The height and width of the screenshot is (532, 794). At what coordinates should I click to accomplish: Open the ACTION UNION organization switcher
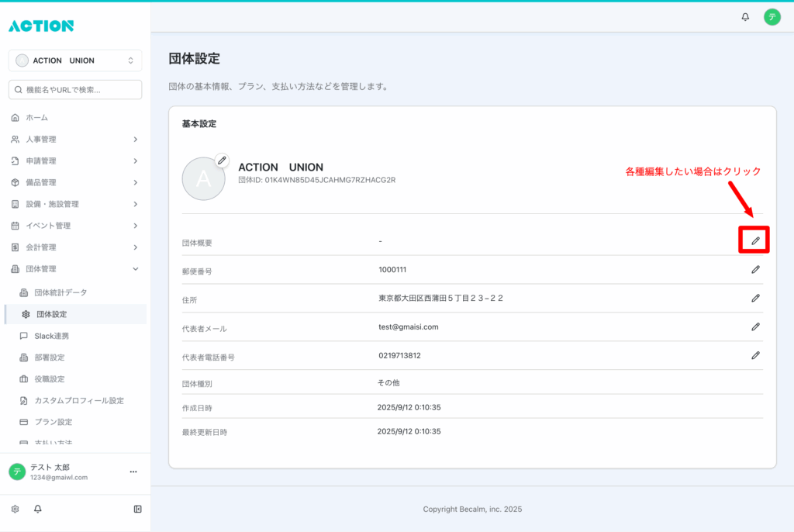(75, 60)
